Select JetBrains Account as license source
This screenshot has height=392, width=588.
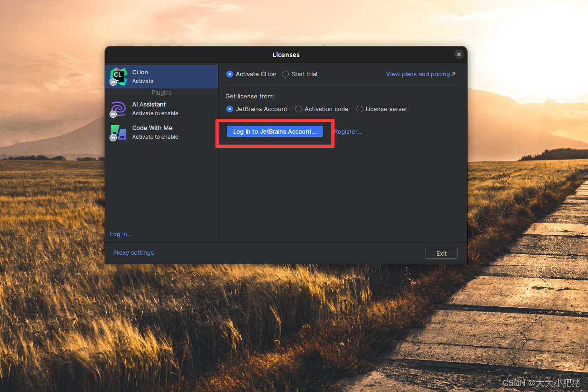tap(257, 109)
